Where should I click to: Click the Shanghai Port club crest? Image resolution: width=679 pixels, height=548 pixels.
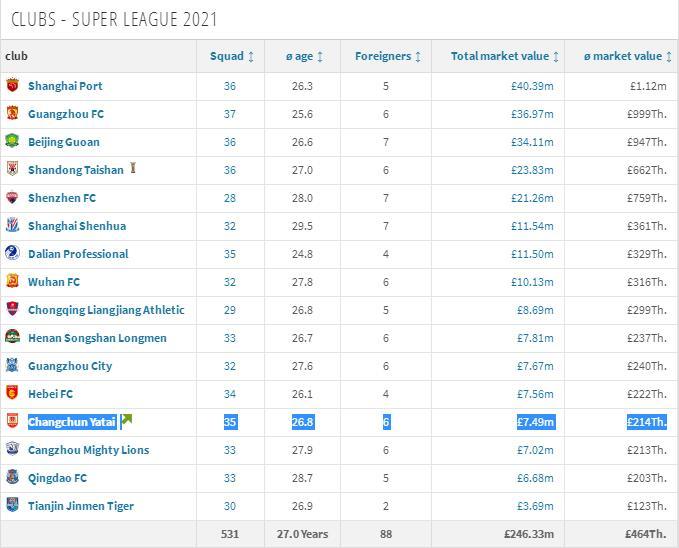tap(12, 85)
